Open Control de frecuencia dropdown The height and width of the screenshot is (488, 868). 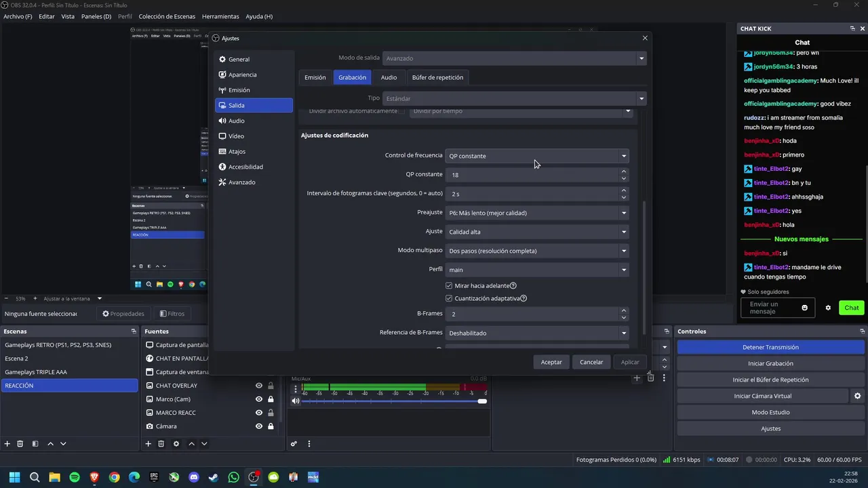pyautogui.click(x=537, y=156)
